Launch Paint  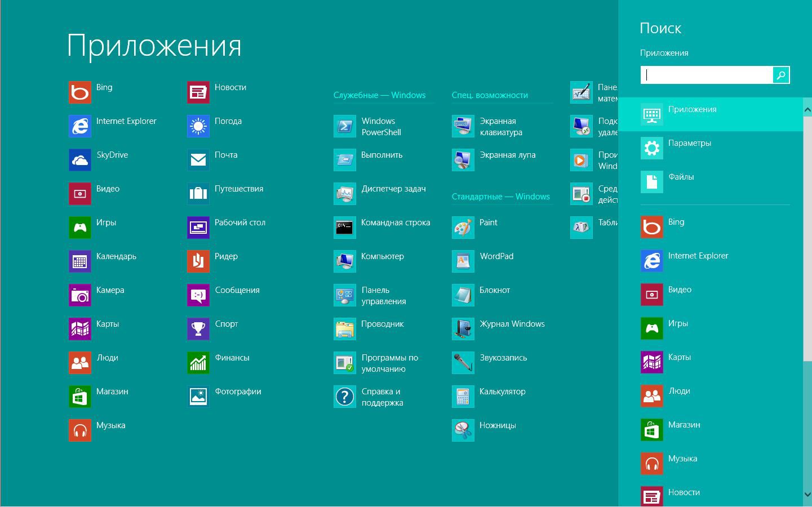(x=474, y=228)
